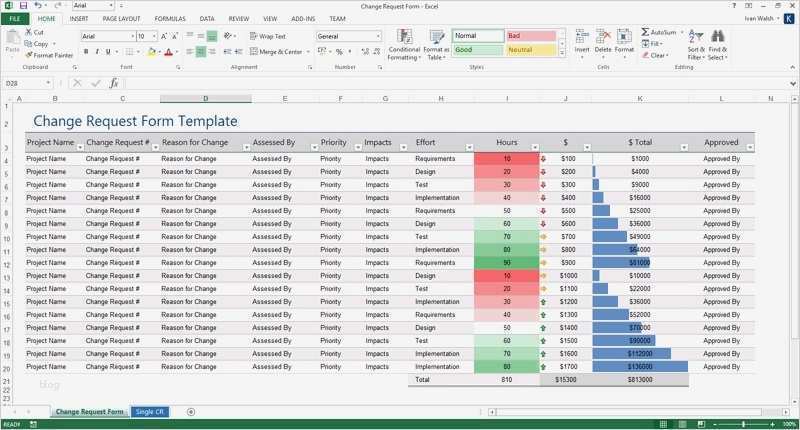Save the workbook from quick access toolbar
This screenshot has height=430, width=800.
pos(23,6)
